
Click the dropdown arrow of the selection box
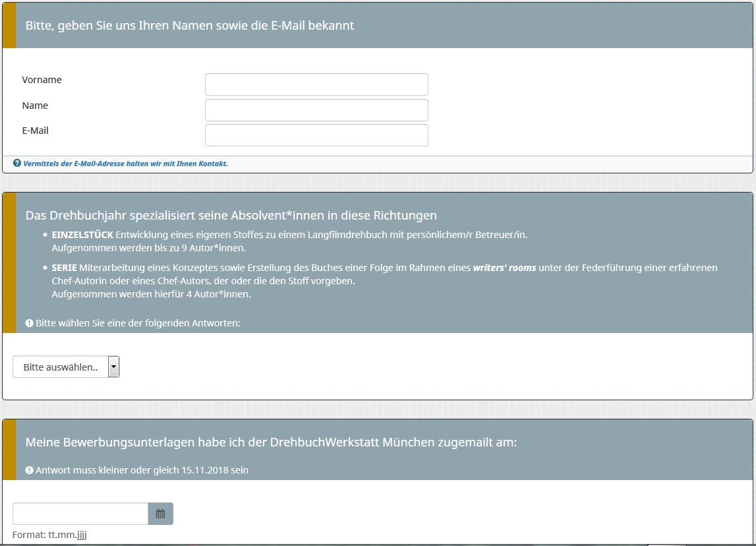tap(113, 367)
